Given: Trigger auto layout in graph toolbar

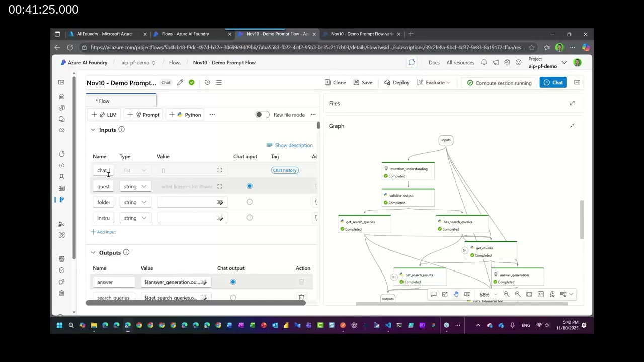Looking at the screenshot, I should pos(552,294).
